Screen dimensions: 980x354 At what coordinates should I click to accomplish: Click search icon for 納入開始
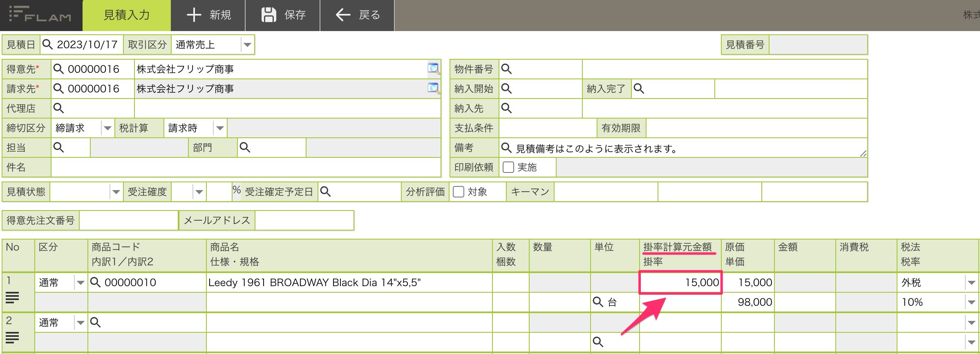506,89
